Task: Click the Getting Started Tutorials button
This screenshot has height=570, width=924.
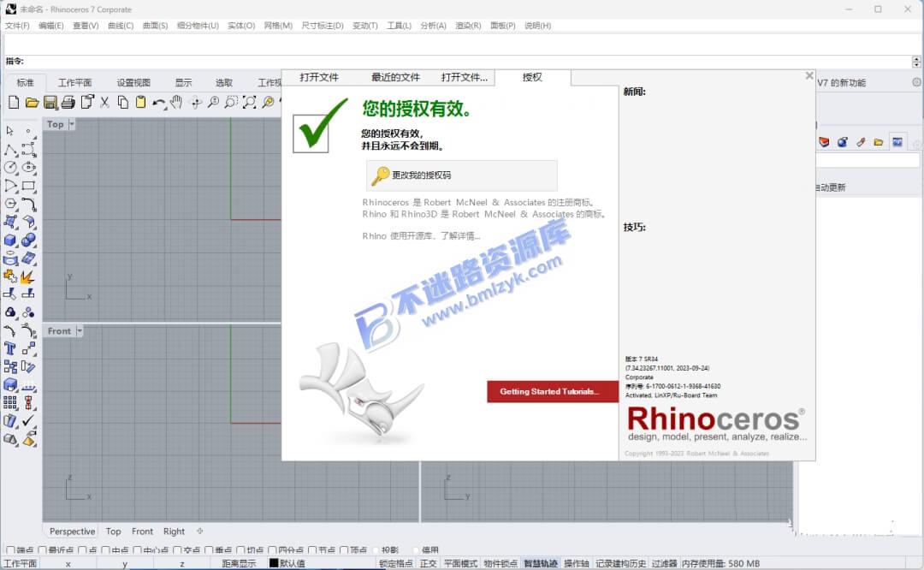Action: [552, 391]
